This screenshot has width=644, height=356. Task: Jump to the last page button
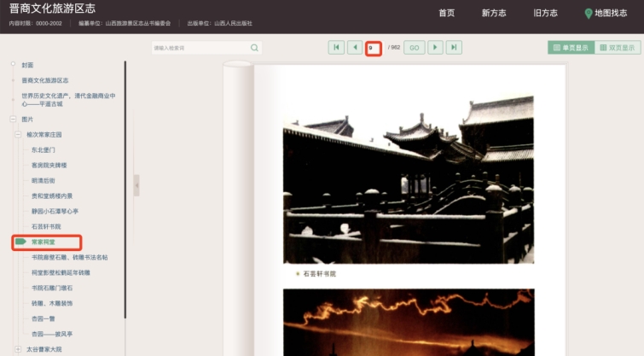(x=454, y=48)
